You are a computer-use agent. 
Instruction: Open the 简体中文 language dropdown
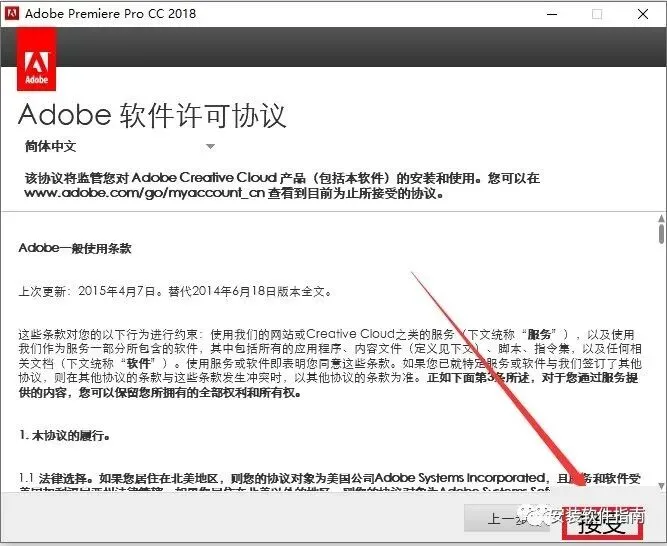(x=120, y=146)
